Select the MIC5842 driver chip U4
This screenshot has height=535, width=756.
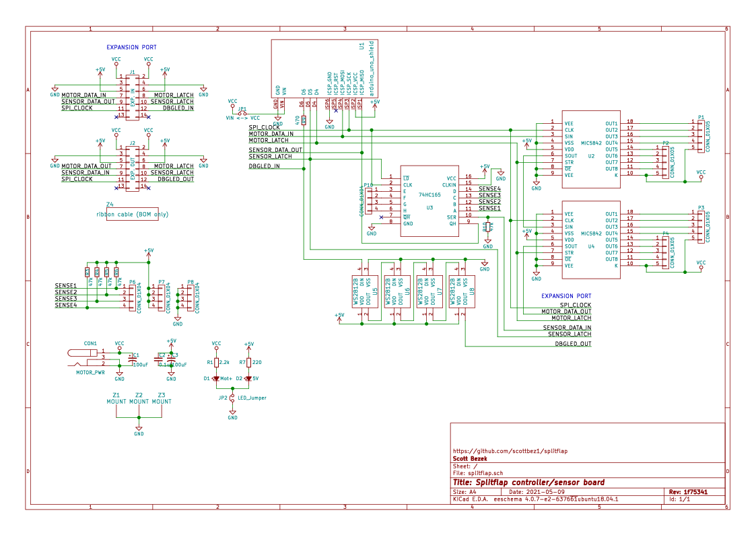coord(591,240)
